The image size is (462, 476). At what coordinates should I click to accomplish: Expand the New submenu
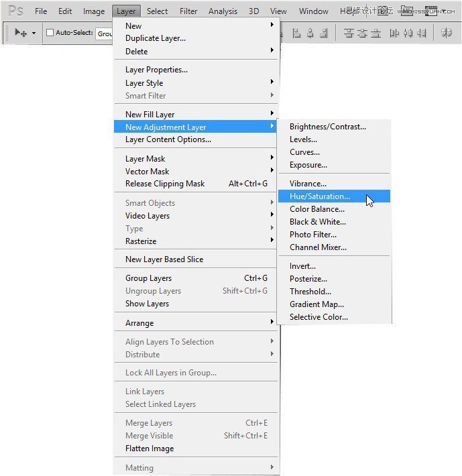tap(272, 24)
